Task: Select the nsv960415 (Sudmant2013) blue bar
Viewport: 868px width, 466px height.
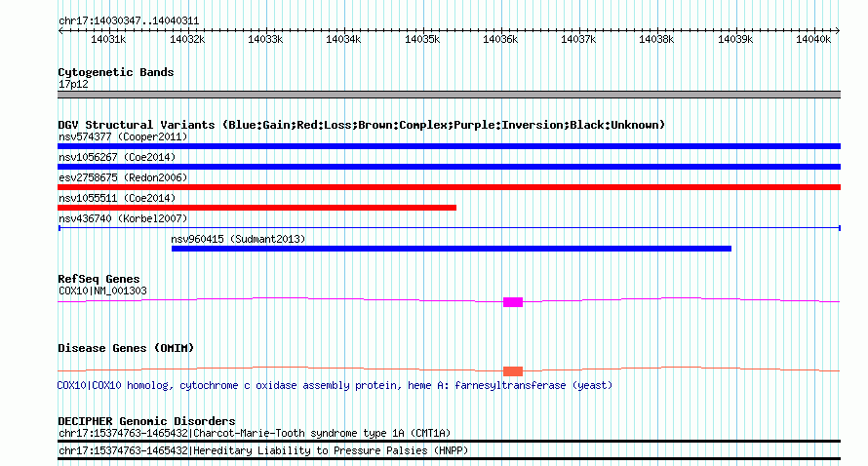Action: [452, 249]
